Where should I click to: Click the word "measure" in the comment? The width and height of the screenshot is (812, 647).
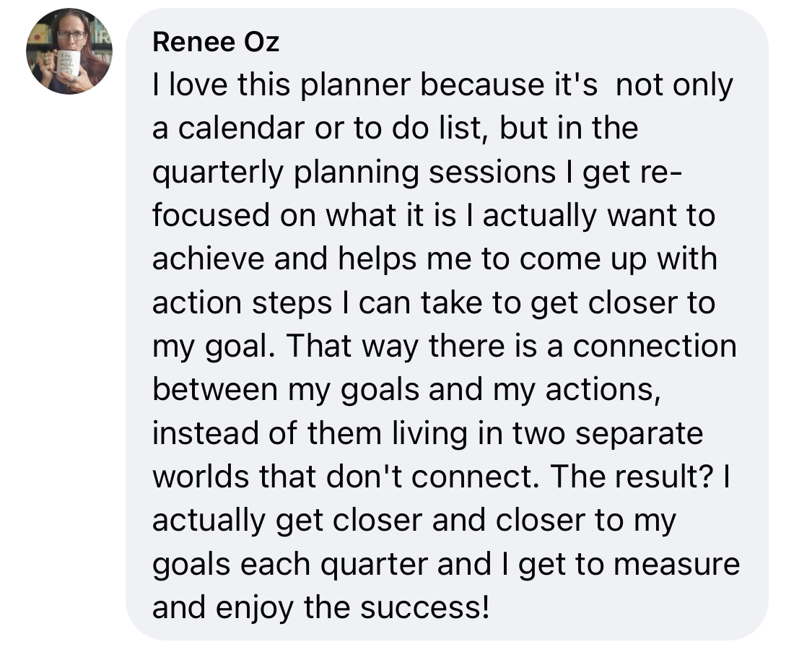[x=677, y=562]
